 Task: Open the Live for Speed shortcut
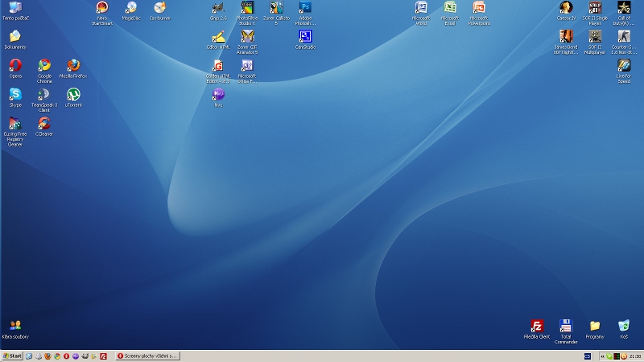coord(624,71)
